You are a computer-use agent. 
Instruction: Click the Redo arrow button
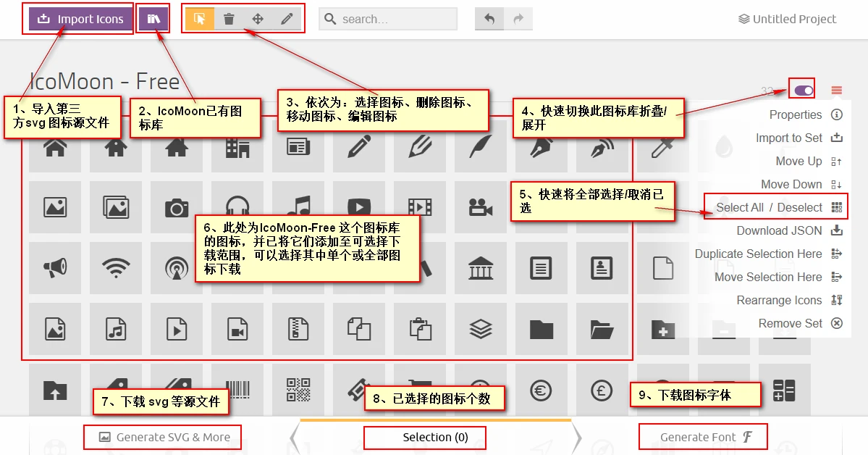click(518, 19)
